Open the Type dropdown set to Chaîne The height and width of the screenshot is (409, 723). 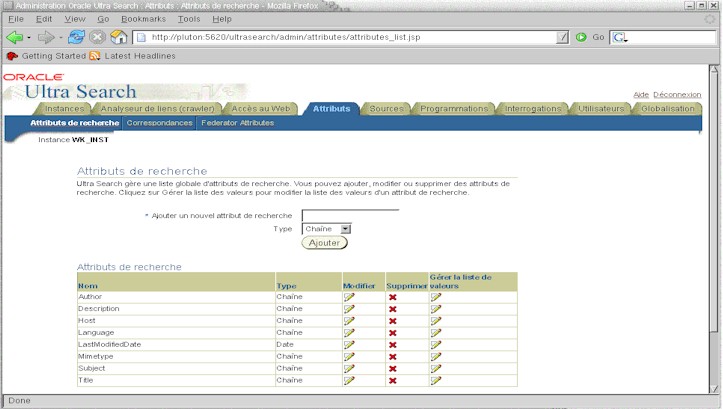pos(326,229)
